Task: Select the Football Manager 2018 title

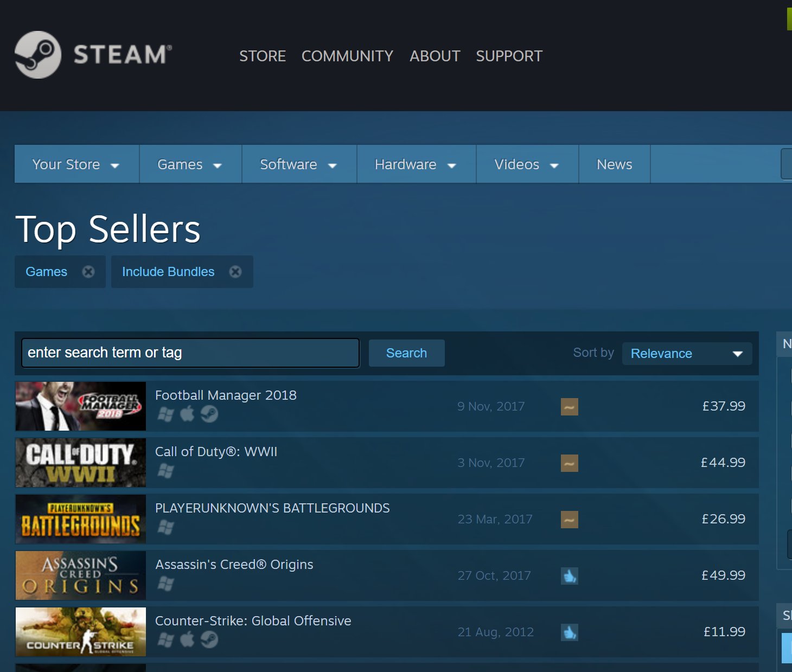Action: (226, 395)
